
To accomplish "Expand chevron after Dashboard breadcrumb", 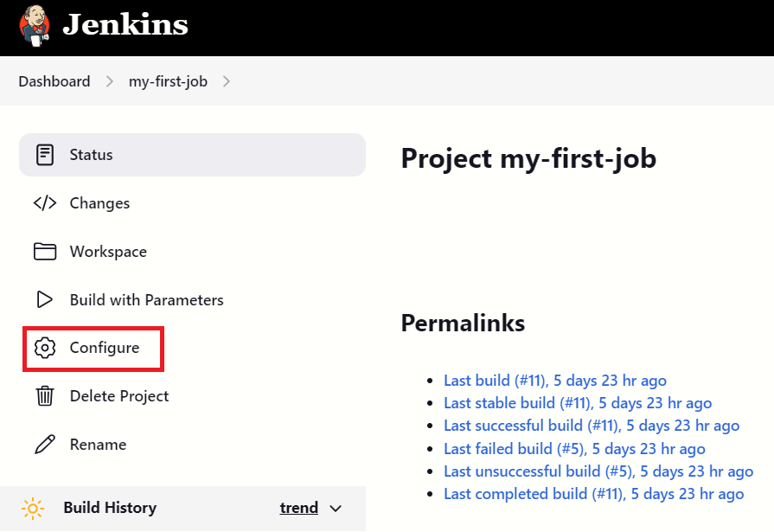I will pos(110,81).
